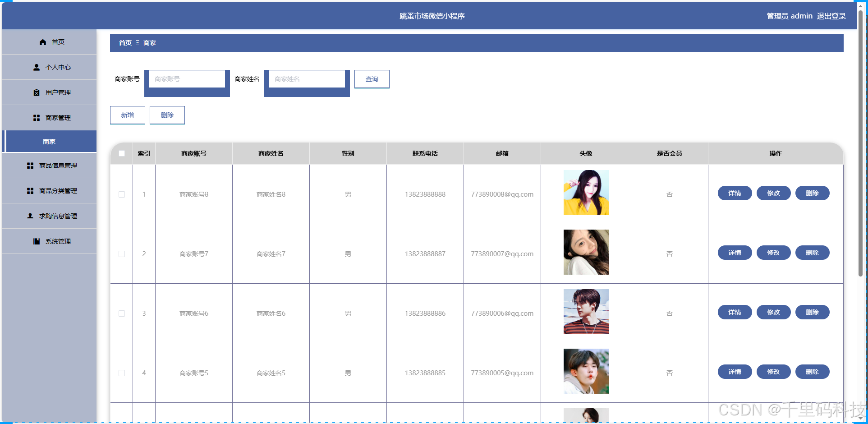868x424 pixels.
Task: Click the 退出登录 logout link
Action: tap(831, 16)
